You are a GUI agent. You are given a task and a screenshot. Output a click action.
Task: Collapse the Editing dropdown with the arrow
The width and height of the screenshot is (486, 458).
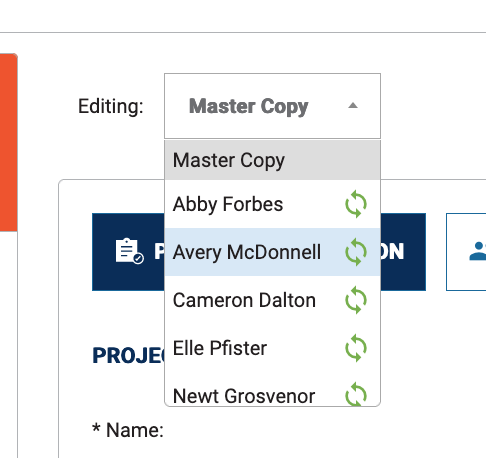coord(353,106)
